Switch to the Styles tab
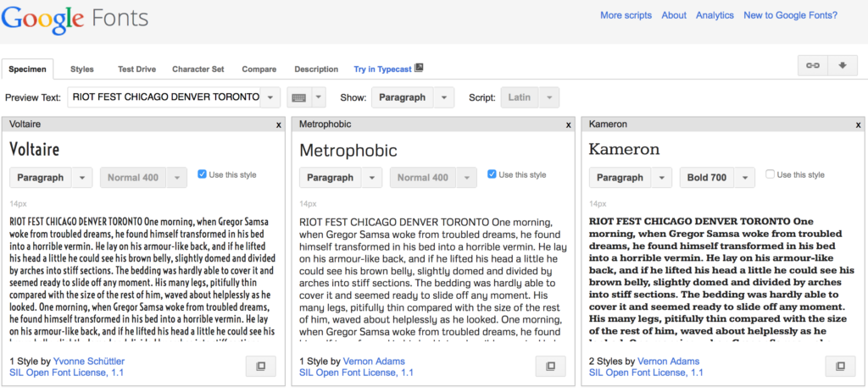This screenshot has height=392, width=868. [82, 69]
